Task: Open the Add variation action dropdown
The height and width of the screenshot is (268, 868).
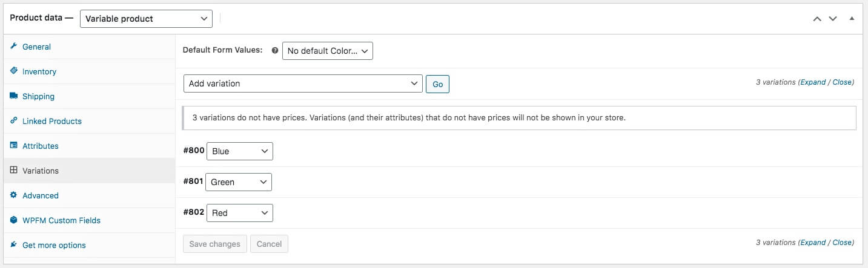Action: [x=303, y=83]
